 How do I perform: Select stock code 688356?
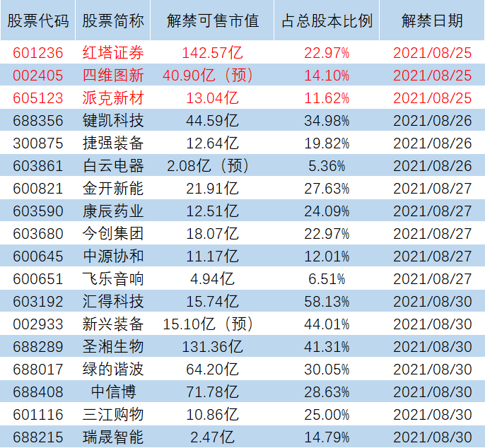pos(37,121)
